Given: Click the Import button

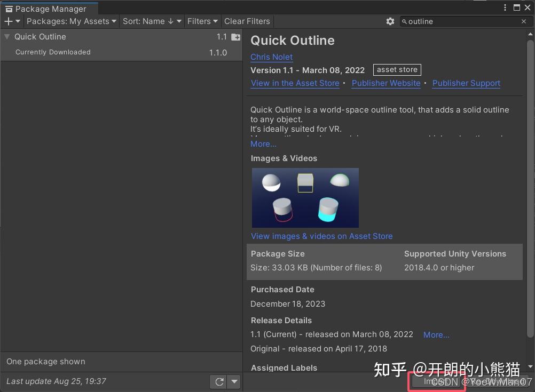Looking at the screenshot, I should (x=436, y=382).
